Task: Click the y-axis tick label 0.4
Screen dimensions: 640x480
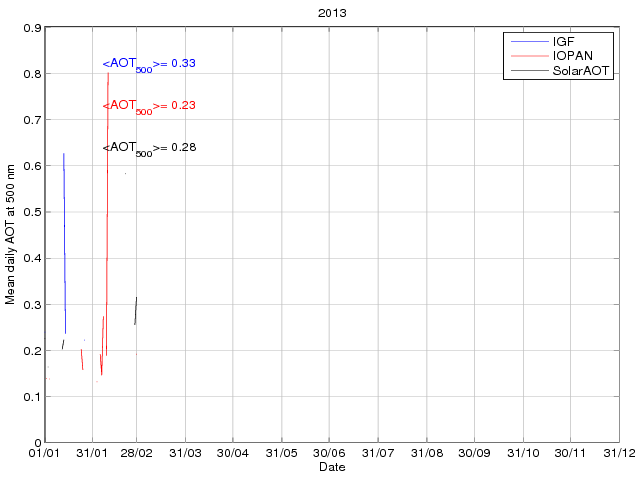Action: coord(32,258)
